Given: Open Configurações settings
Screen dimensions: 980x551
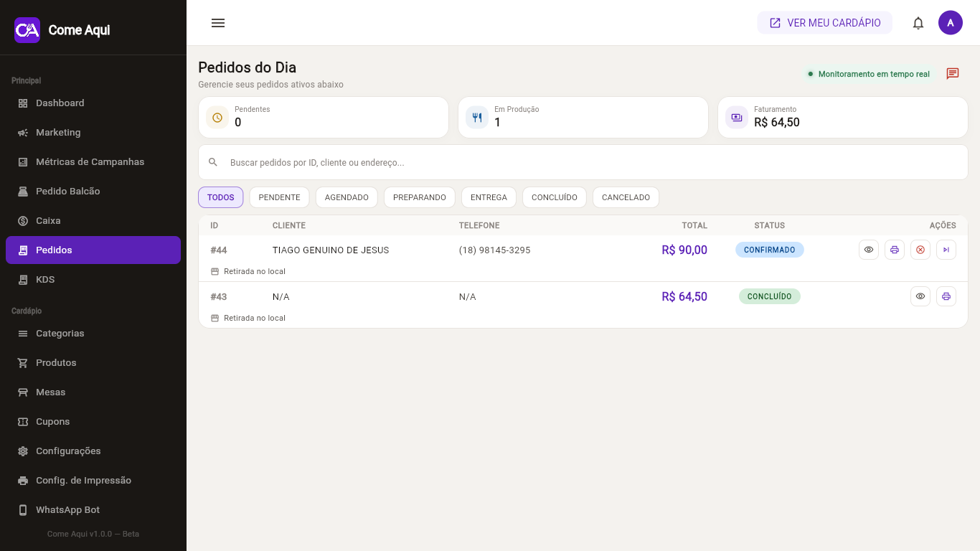Looking at the screenshot, I should click(93, 451).
